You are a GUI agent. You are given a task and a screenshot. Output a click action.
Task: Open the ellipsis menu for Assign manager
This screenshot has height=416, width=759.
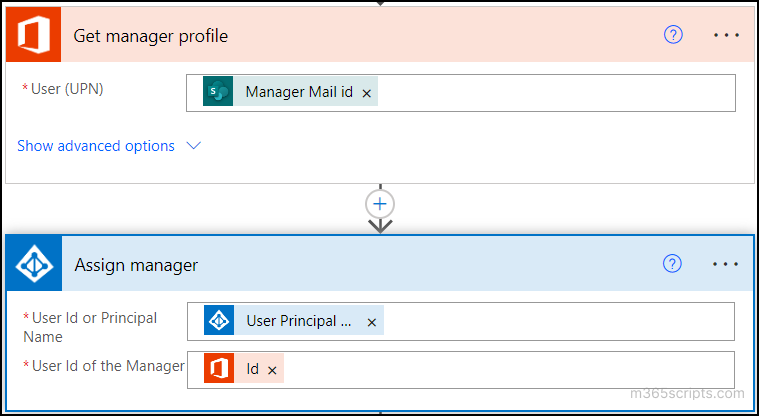coord(726,264)
